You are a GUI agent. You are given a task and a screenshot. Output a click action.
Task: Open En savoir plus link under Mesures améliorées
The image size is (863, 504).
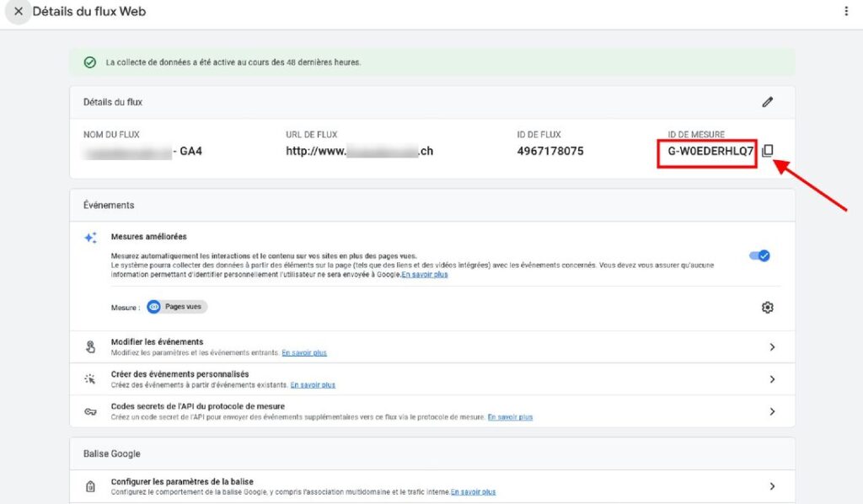click(425, 275)
